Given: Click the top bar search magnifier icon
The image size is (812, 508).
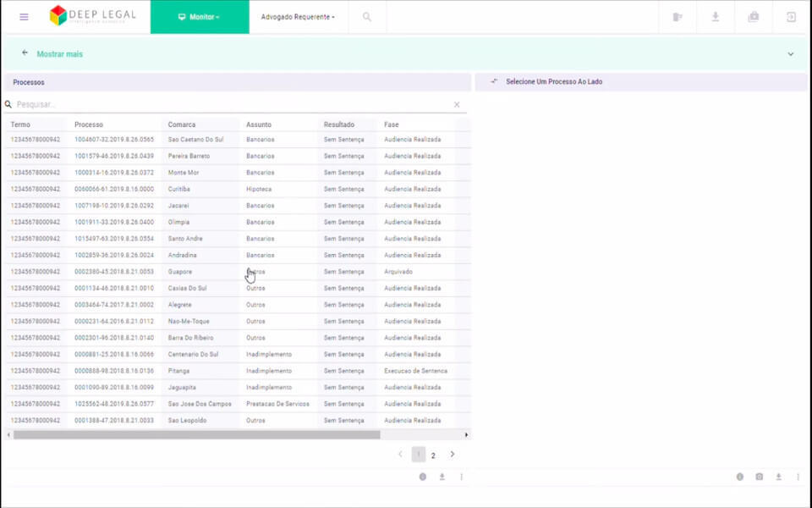Looking at the screenshot, I should pos(367,17).
